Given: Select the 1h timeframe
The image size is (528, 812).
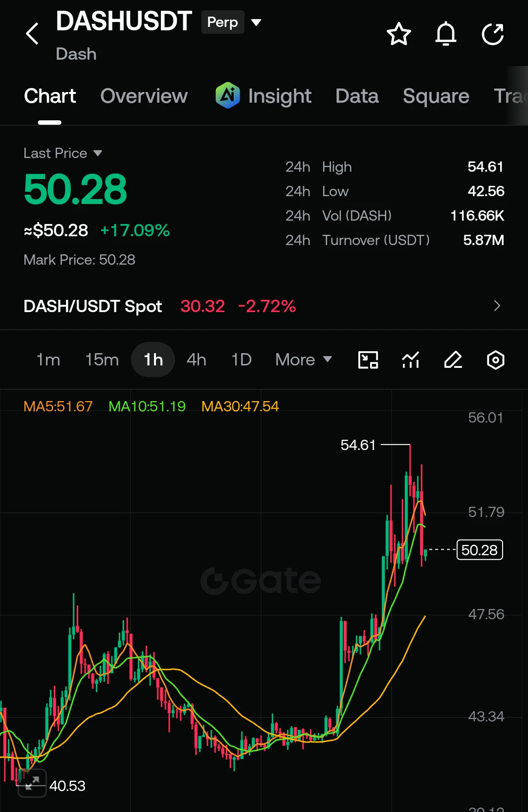Looking at the screenshot, I should [153, 360].
